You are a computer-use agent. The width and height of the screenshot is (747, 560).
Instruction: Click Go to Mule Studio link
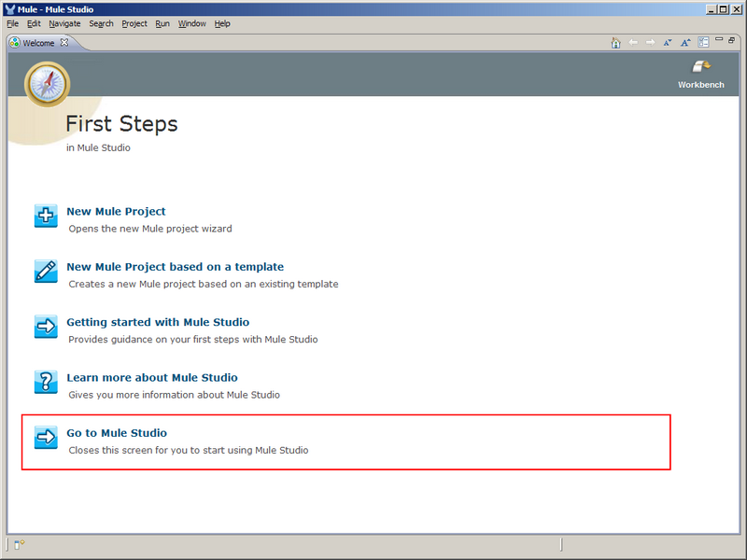[x=117, y=433]
